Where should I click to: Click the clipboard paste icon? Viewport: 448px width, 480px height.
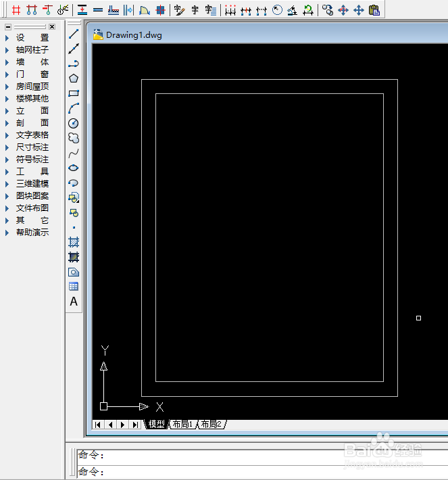[x=374, y=10]
